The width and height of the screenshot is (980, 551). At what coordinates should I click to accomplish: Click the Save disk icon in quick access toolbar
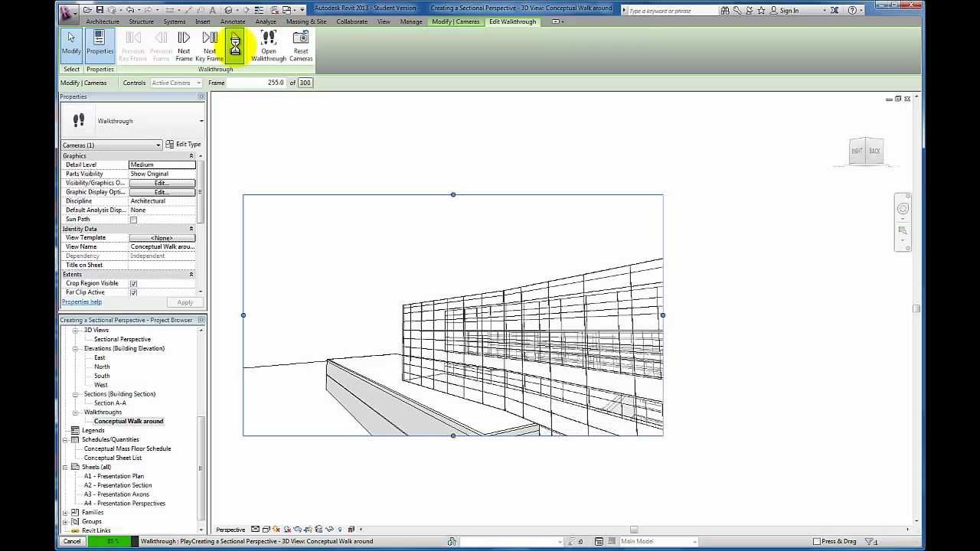click(x=100, y=10)
